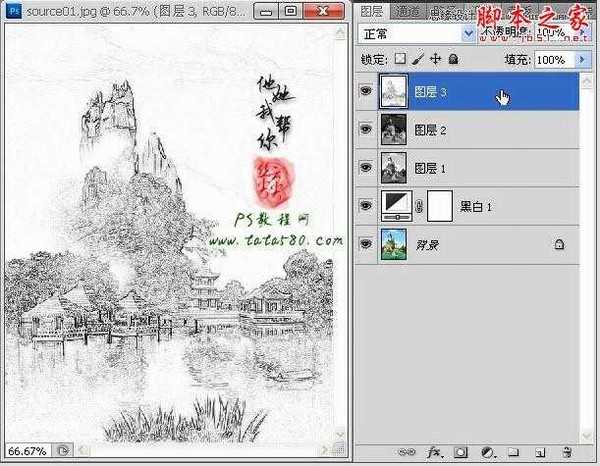The image size is (600, 466).
Task: Open the layer style fx menu
Action: tap(435, 453)
